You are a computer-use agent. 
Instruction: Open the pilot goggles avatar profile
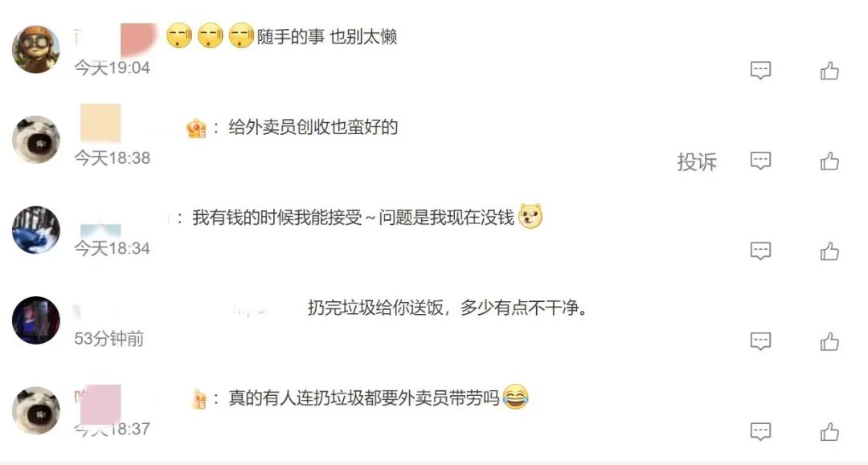pos(36,49)
